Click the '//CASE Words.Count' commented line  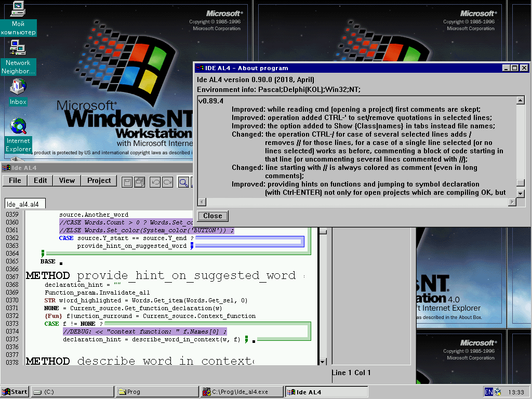126,222
